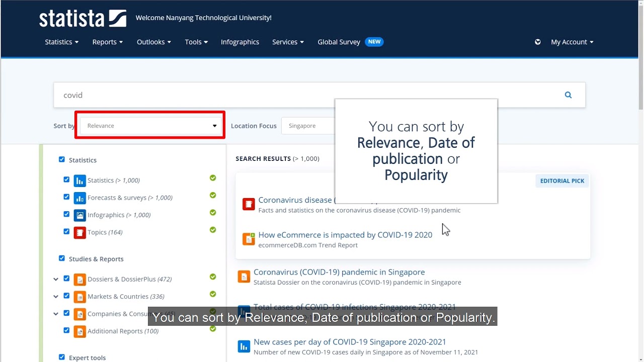Expand the Dossiers & DossierPlus chevron

(56, 279)
